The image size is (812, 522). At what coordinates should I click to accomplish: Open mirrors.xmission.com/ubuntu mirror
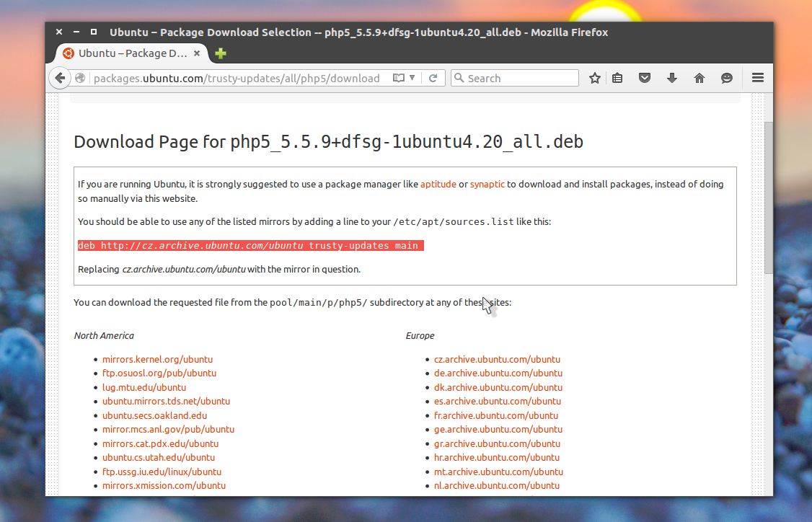click(164, 486)
